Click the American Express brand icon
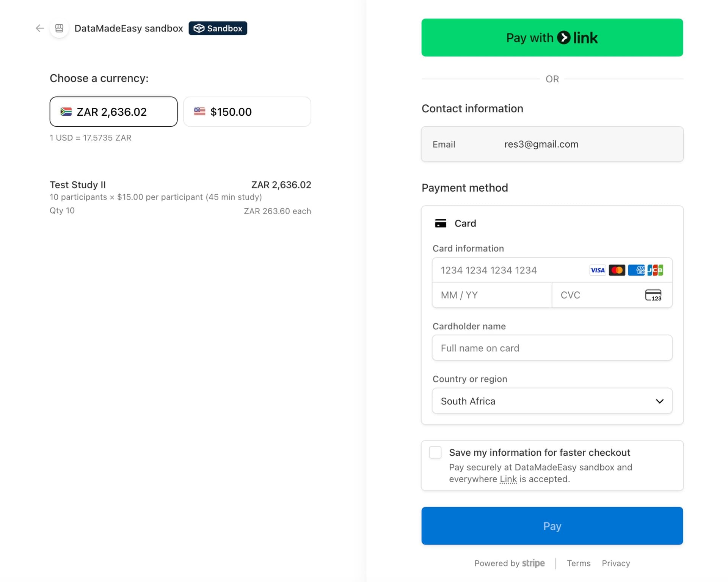Viewport: 728px width, 582px height. (636, 270)
